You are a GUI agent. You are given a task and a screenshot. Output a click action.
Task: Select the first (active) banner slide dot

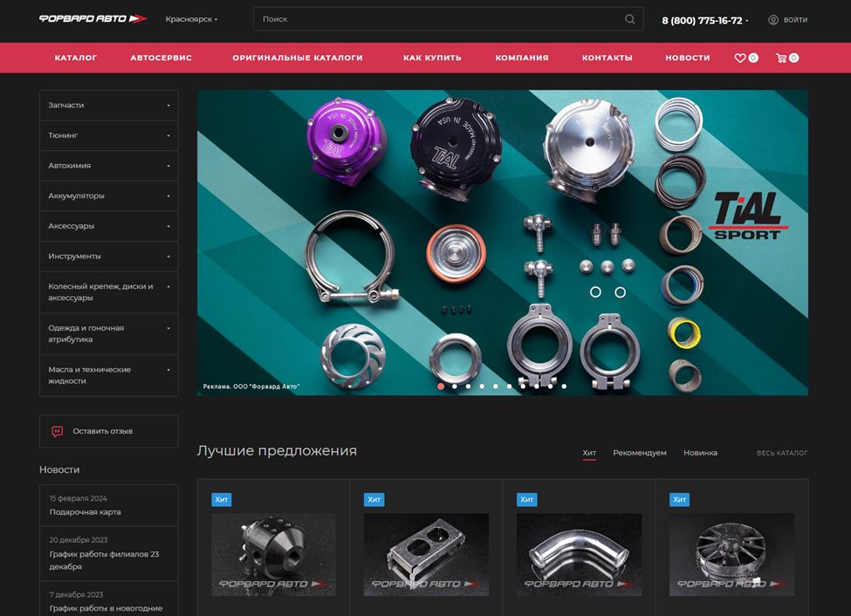pos(441,387)
